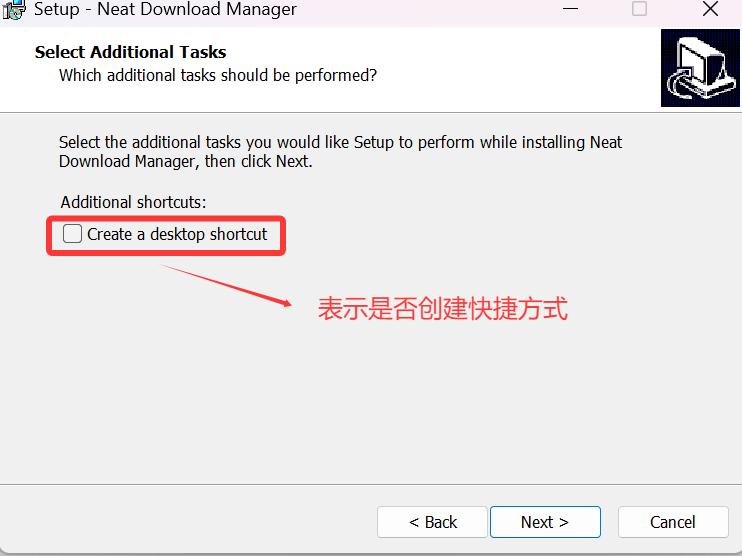Proceed by pressing the Next button
The height and width of the screenshot is (556, 742).
coord(544,522)
